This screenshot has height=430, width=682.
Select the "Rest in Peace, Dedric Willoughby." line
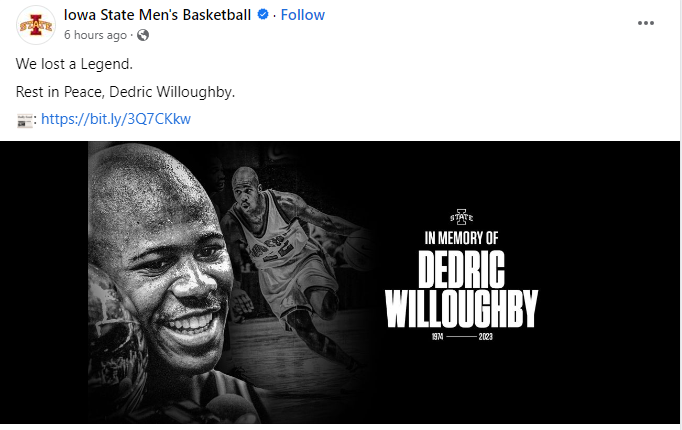pos(125,92)
